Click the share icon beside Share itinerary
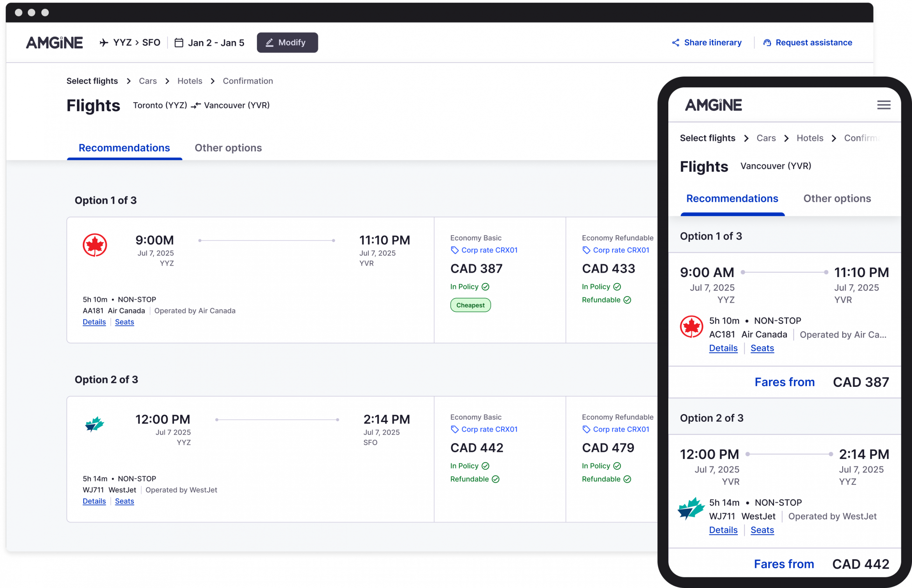Screen dimensions: 912x588 click(x=675, y=43)
